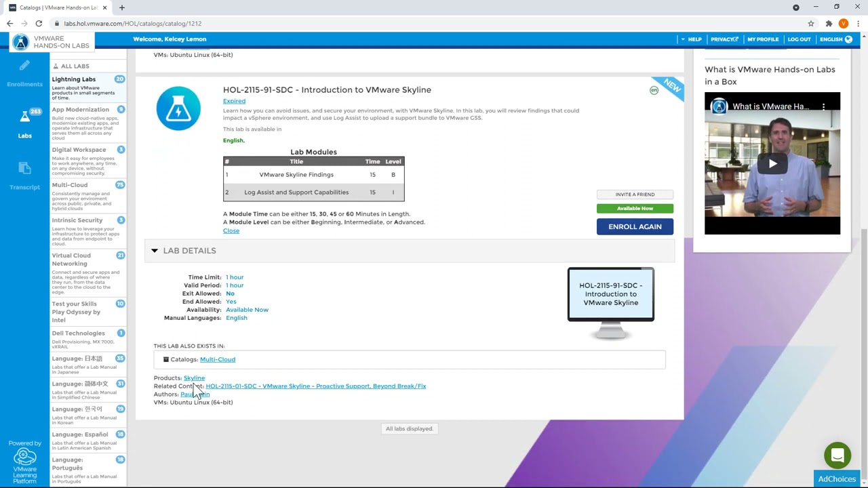Click the VMware Learning Platform logo
The height and width of the screenshot is (488, 868).
point(25,463)
